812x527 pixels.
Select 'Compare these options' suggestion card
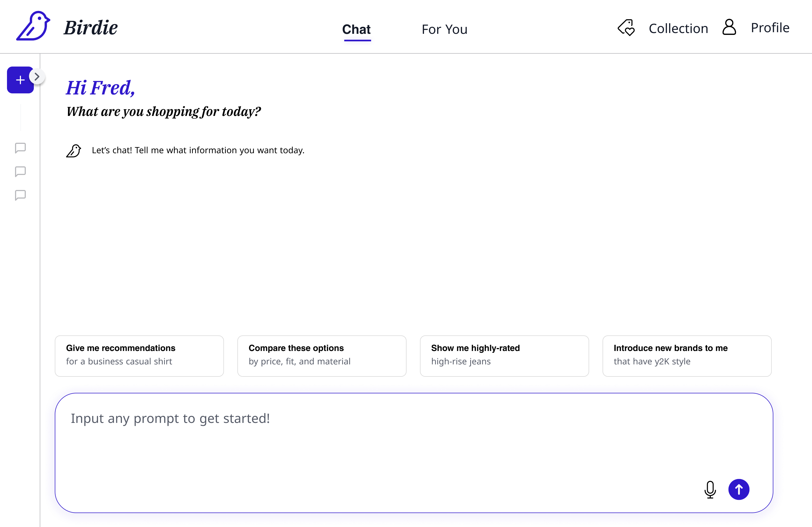[x=322, y=356]
